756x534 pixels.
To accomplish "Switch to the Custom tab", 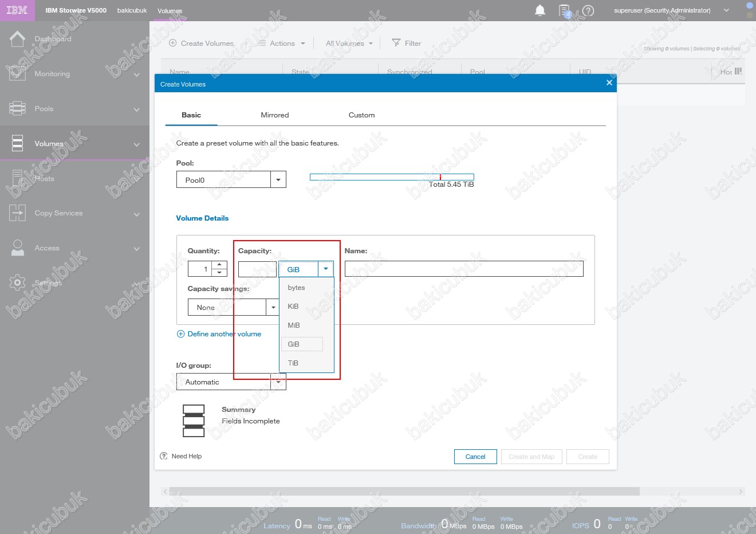I will pyautogui.click(x=361, y=115).
